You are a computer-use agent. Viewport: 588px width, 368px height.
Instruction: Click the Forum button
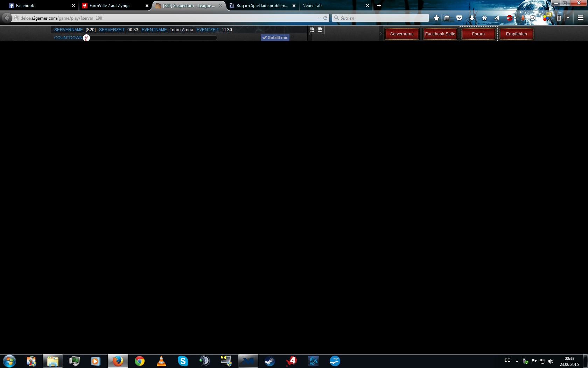(x=478, y=34)
